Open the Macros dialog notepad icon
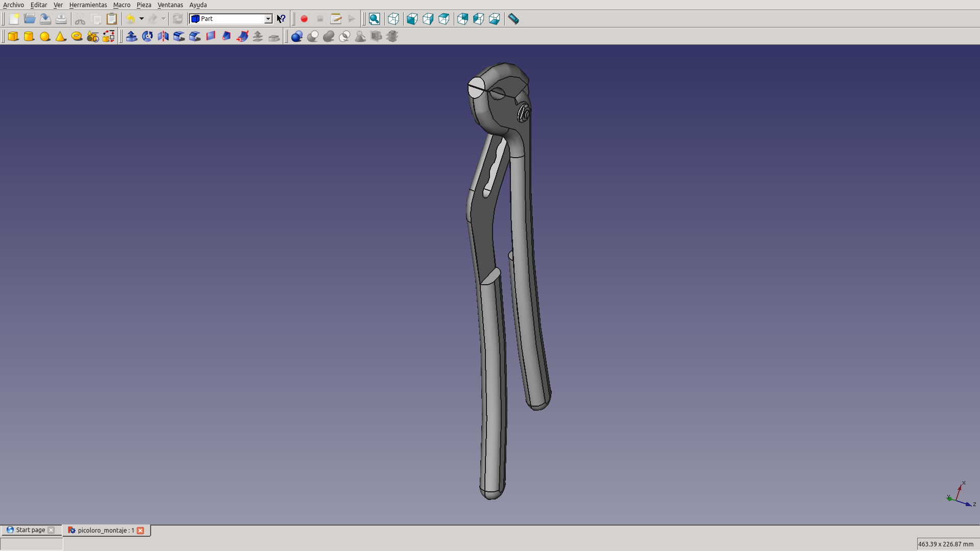 336,19
